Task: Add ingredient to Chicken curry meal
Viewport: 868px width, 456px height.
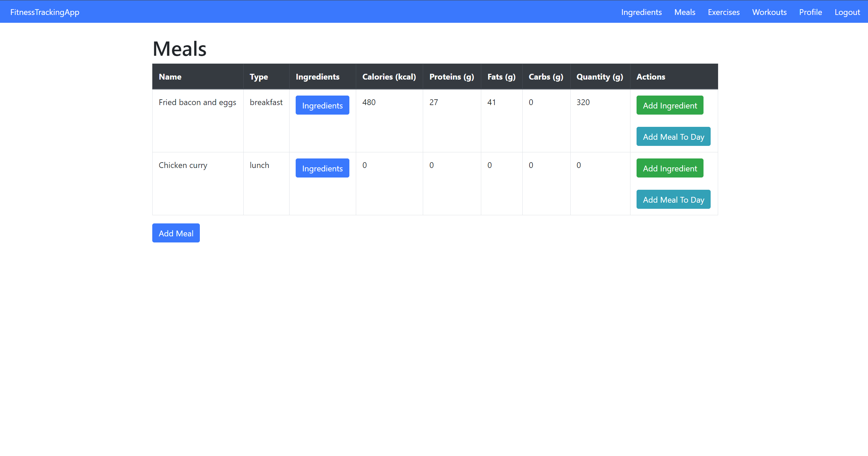Action: (670, 168)
